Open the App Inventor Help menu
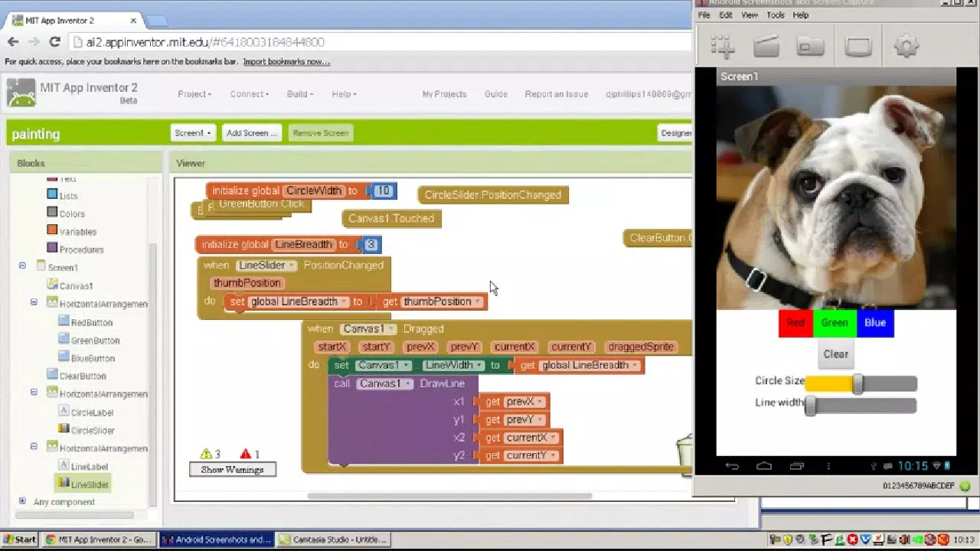This screenshot has height=551, width=980. 344,94
